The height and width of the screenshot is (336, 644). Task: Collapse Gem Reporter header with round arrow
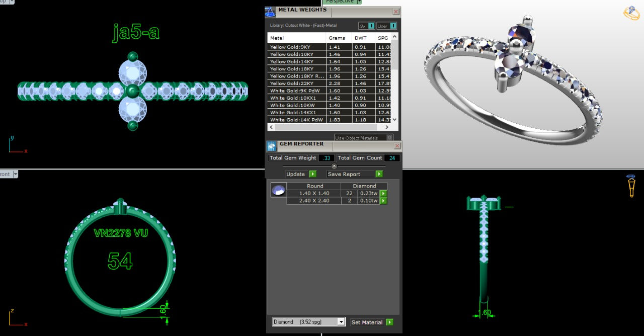[x=334, y=165]
